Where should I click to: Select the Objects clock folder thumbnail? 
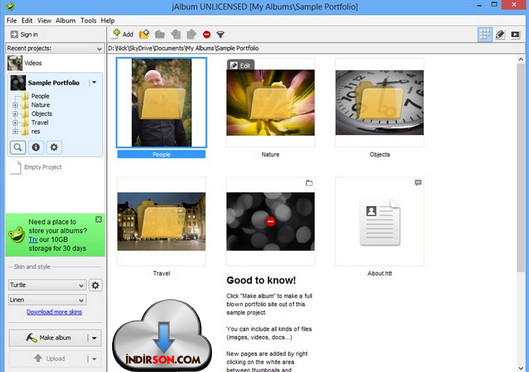[x=380, y=103]
